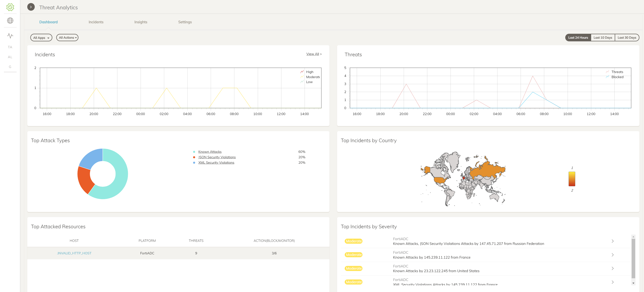
Task: Open the All Apps dropdown
Action: pos(41,37)
